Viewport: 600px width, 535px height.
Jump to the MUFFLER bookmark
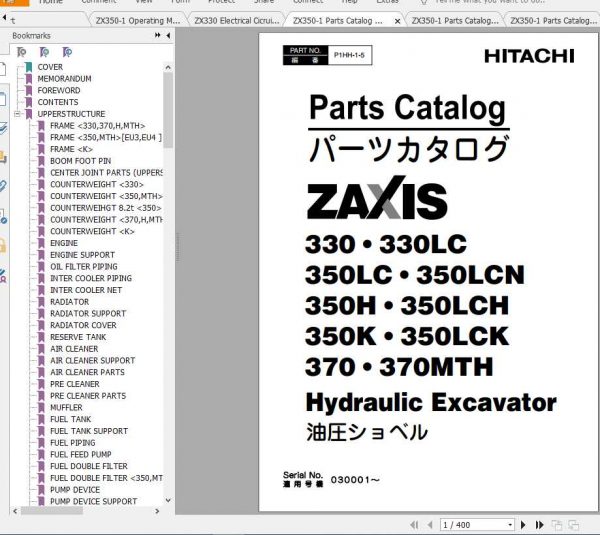(x=66, y=408)
